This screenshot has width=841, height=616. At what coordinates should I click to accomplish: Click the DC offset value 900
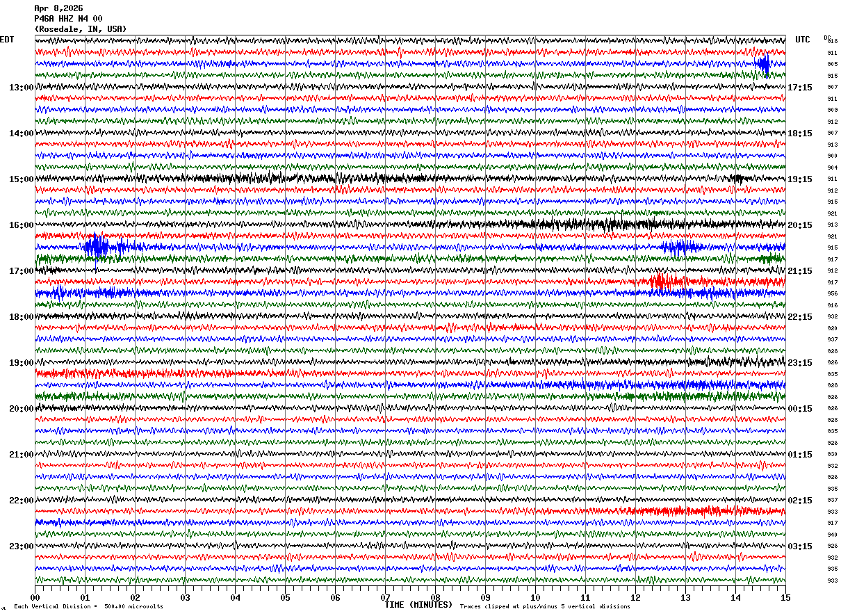point(832,156)
